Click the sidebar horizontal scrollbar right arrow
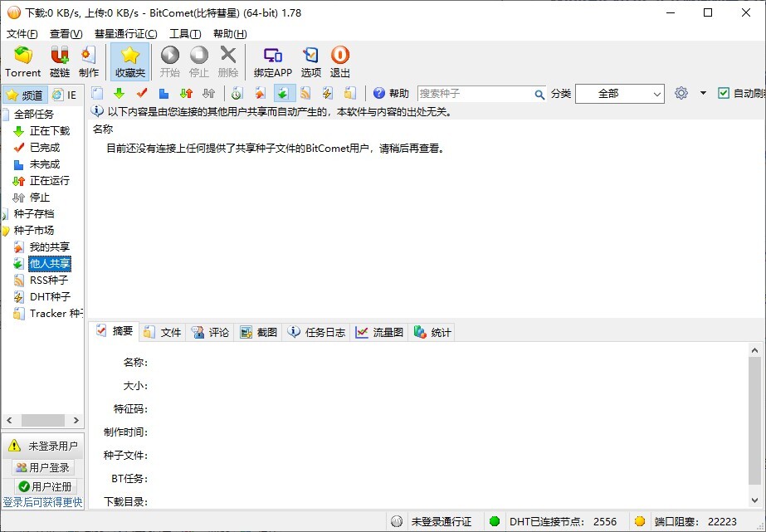The width and height of the screenshot is (766, 532). 76,420
